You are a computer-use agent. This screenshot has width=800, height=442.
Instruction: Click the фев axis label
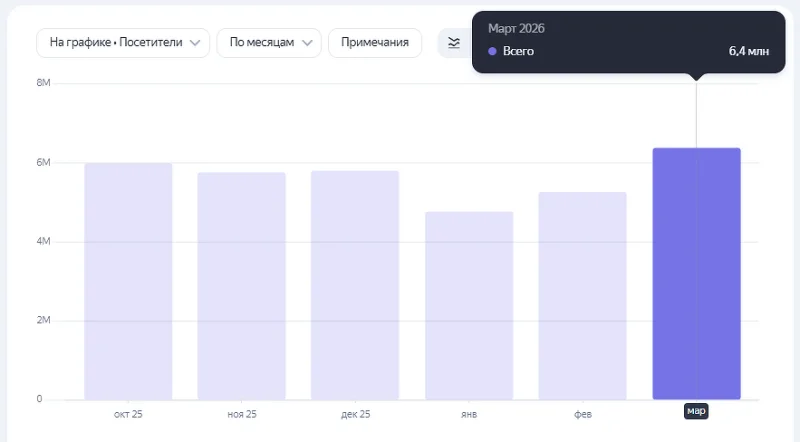(582, 413)
